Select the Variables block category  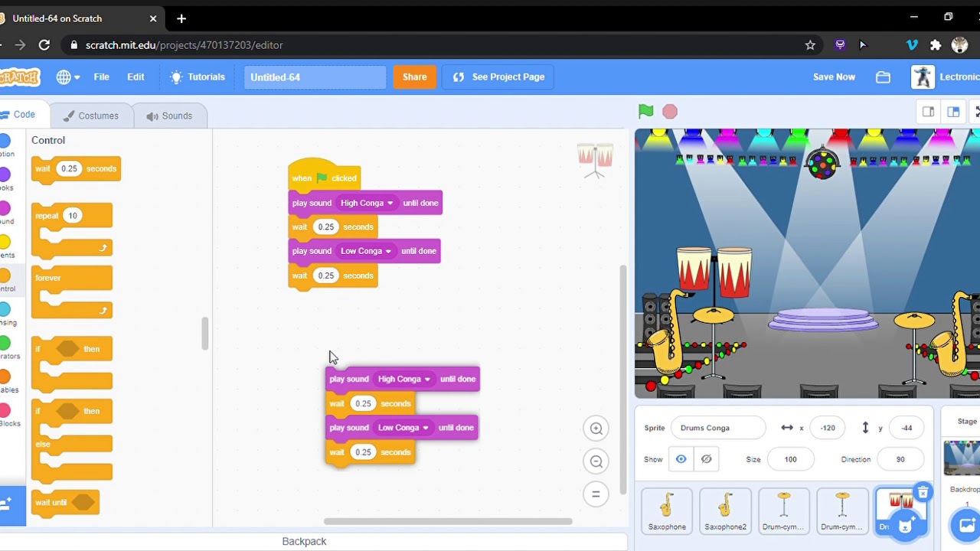click(x=6, y=381)
